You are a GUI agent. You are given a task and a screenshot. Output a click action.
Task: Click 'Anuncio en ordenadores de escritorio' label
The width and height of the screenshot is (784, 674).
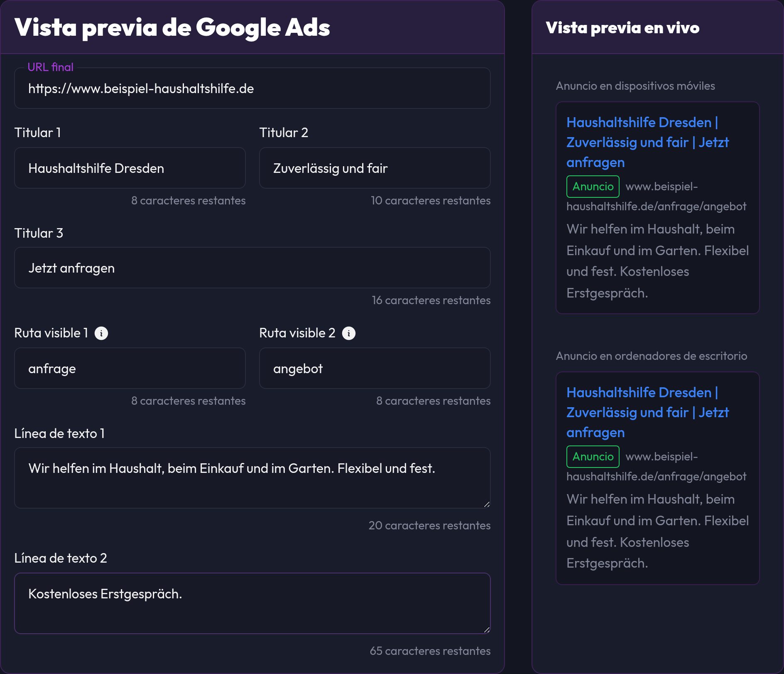pos(652,356)
